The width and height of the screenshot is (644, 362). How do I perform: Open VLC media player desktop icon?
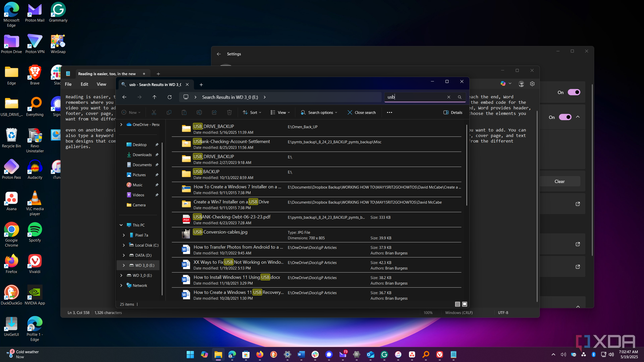click(35, 203)
